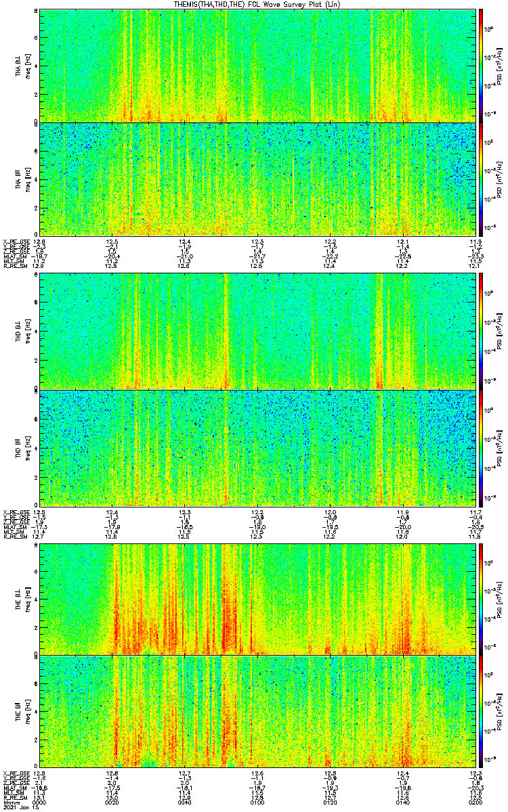Click the PSD color bar beside THA B⊥ panel
The width and height of the screenshot is (508, 812).
click(x=481, y=66)
